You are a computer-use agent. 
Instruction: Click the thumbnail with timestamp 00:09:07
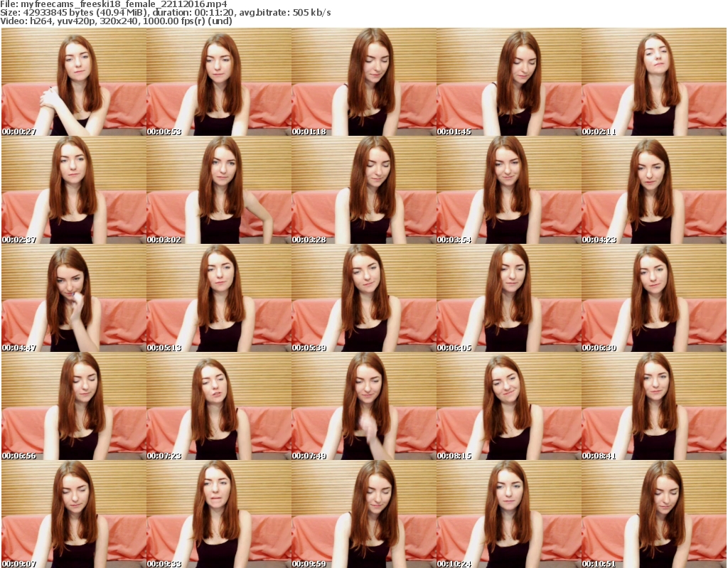(74, 514)
